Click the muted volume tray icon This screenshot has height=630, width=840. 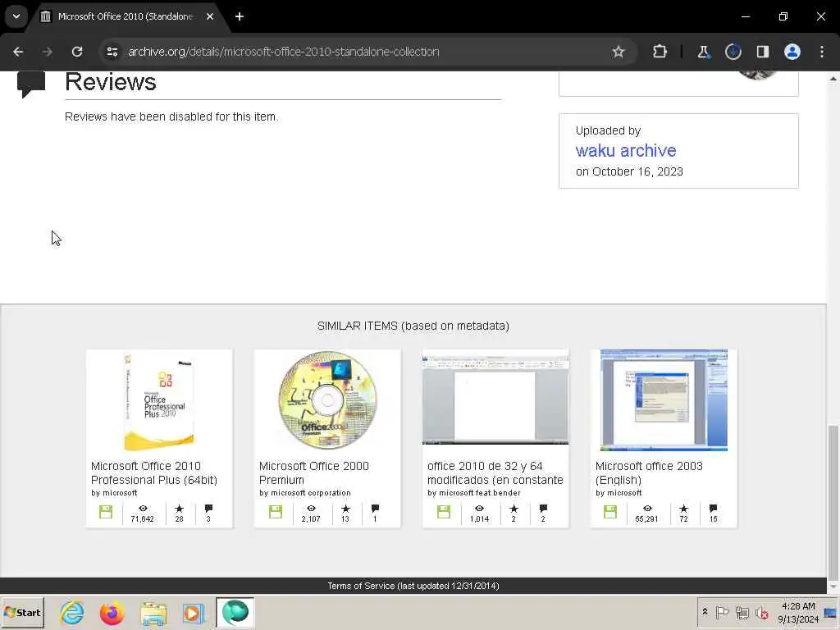(761, 612)
